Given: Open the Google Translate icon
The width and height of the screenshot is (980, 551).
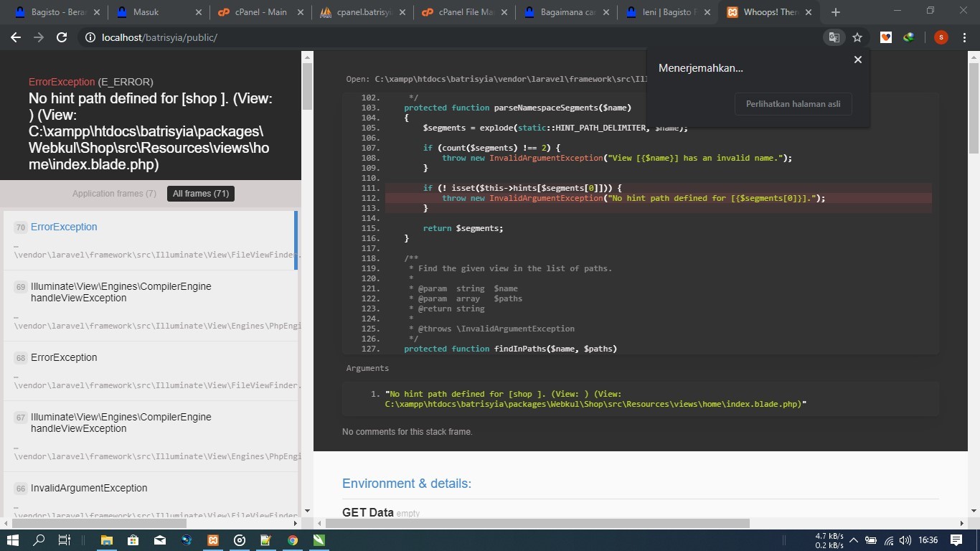Looking at the screenshot, I should [x=834, y=37].
